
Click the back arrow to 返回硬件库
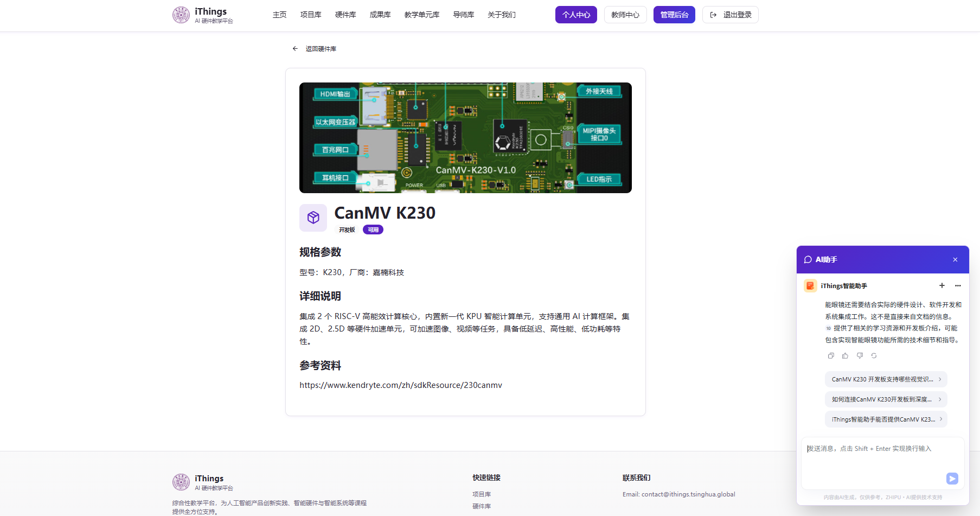coord(295,49)
